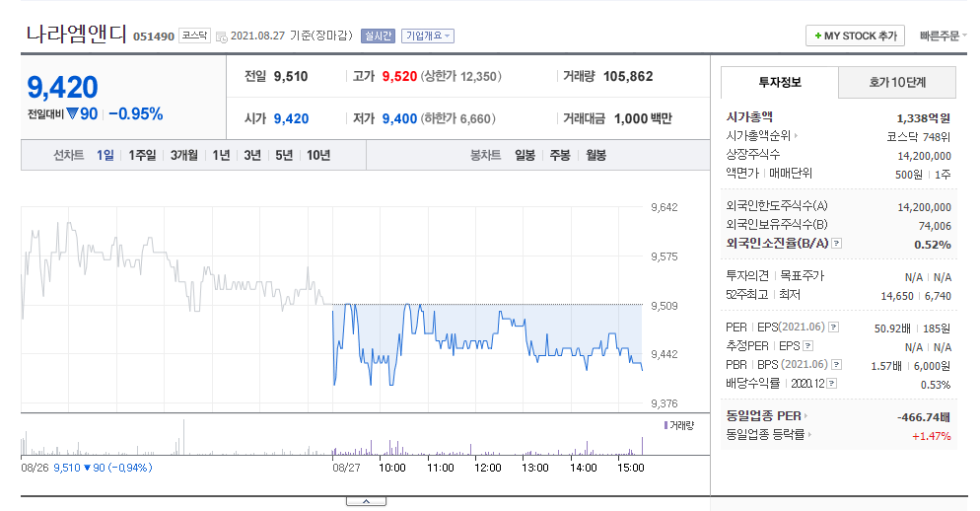Click the help icon next to EPS(2021.06)
980x511 pixels.
pos(833,328)
